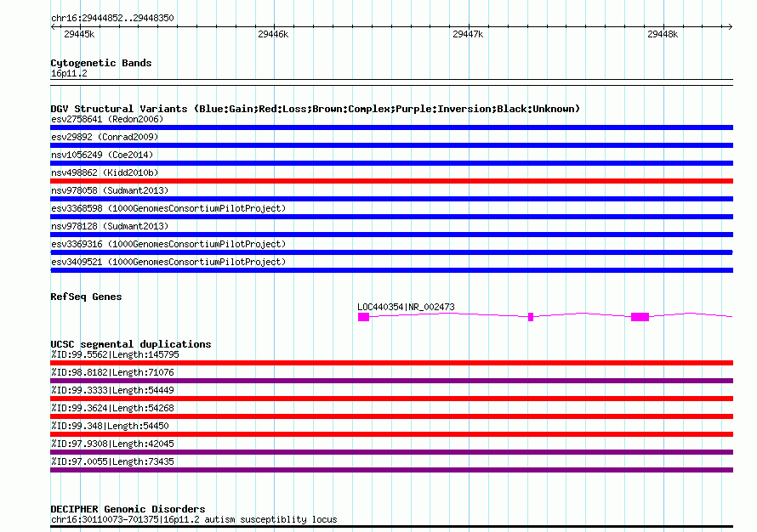
Task: Click the blue bar under esv3409521
Action: tap(391, 270)
